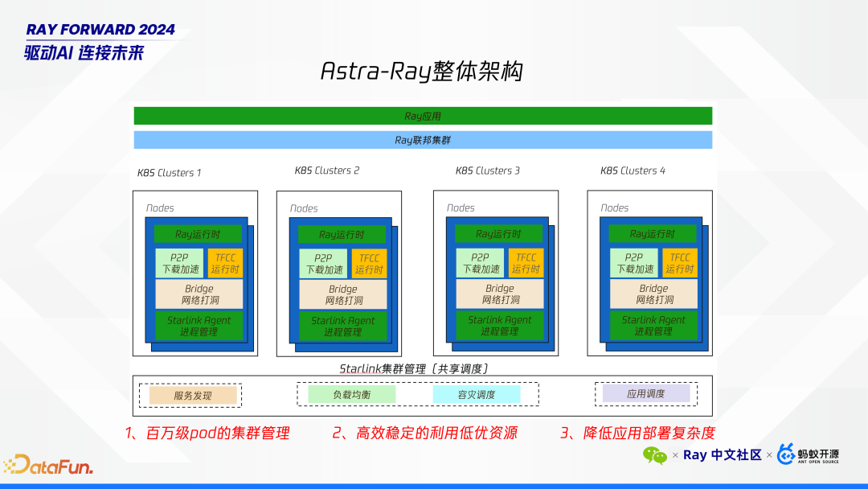Select the blue Ray联邦集群 bar
This screenshot has height=489, width=868.
(423, 139)
